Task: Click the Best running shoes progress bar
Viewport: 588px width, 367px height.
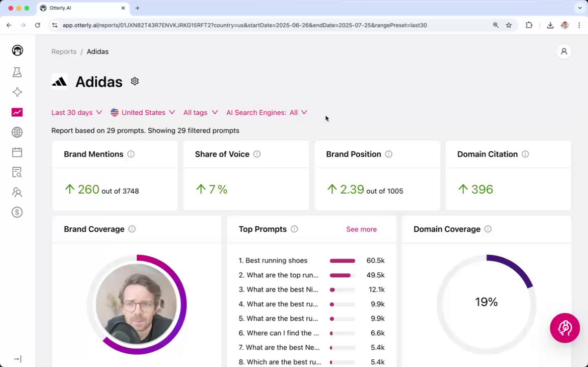Action: click(342, 261)
